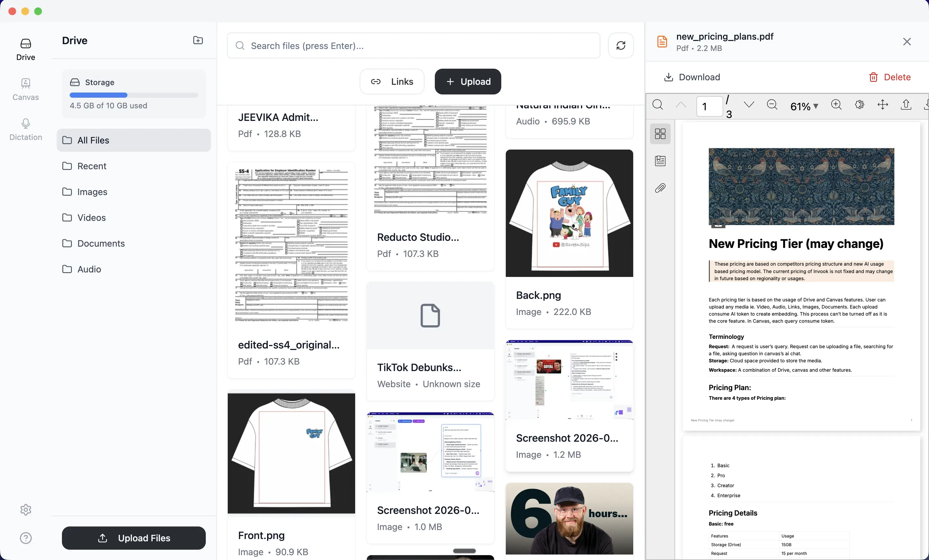Click the Download button for the PDF
Screen dimensions: 929x560
click(x=692, y=77)
